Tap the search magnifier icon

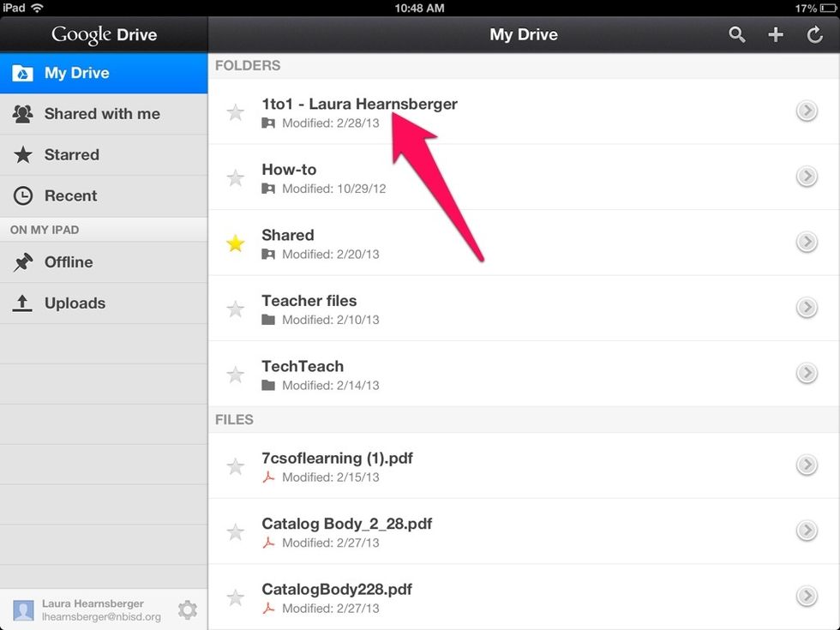[736, 34]
